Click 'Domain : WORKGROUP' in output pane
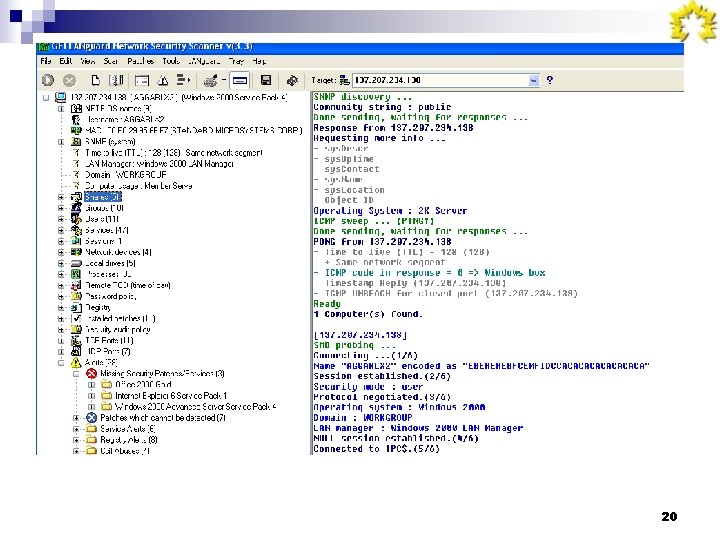The width and height of the screenshot is (720, 540). (x=362, y=418)
